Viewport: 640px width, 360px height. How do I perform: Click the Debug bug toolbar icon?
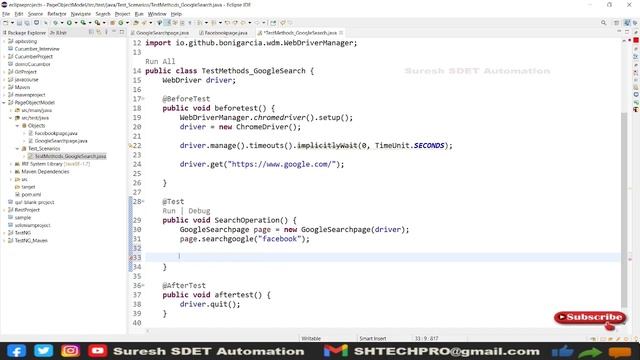(56, 23)
